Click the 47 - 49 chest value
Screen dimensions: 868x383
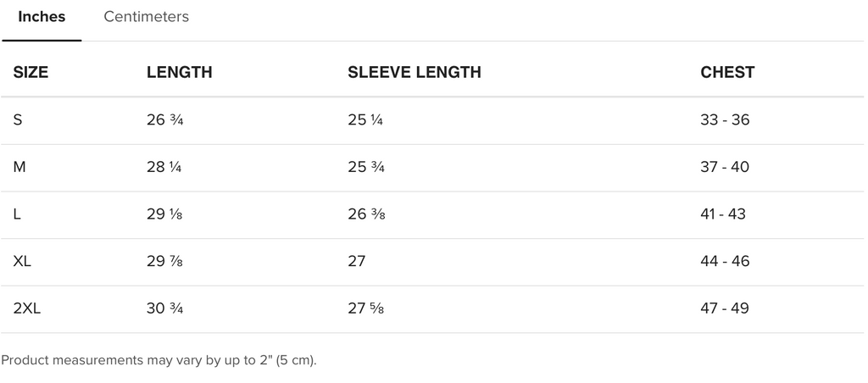[x=725, y=308]
